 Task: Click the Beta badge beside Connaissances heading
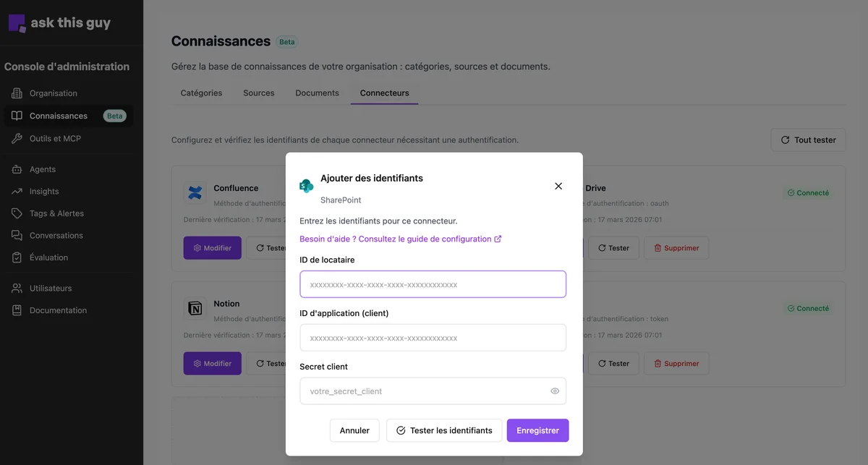pyautogui.click(x=287, y=42)
